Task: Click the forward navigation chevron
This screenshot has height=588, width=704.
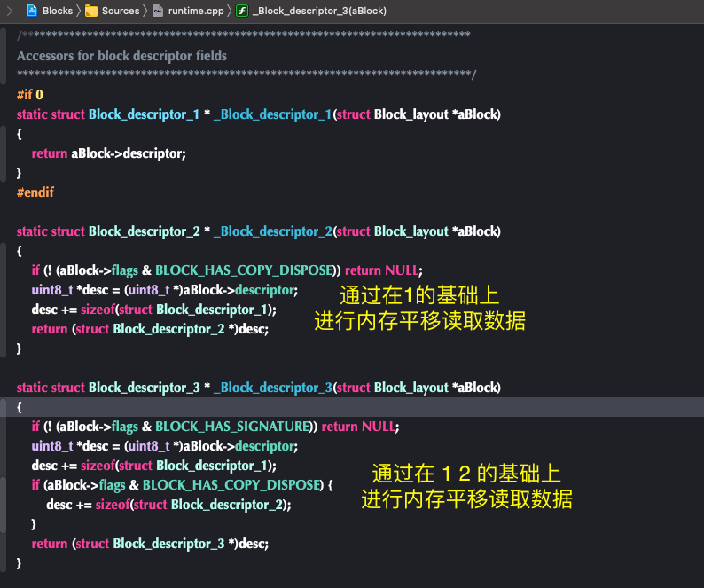Action: tap(10, 11)
